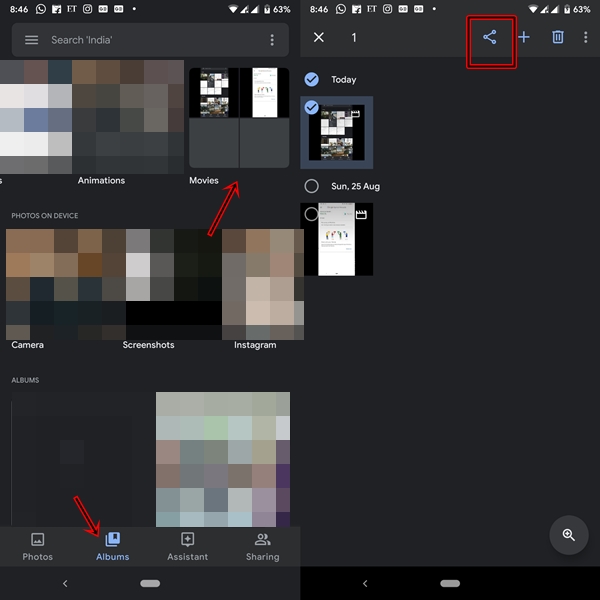Click the Movies label
Screen dimensions: 600x600
pos(204,180)
